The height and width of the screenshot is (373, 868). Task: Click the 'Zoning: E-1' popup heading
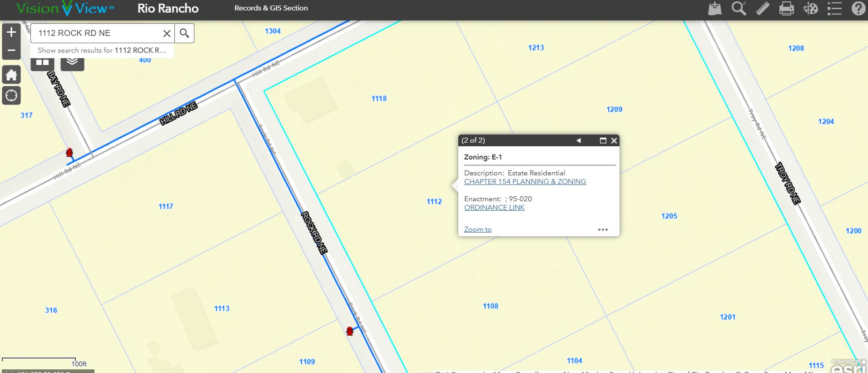[483, 157]
